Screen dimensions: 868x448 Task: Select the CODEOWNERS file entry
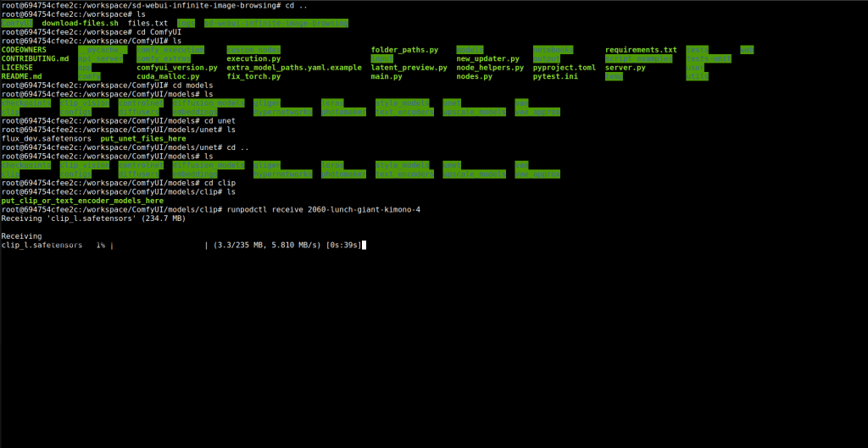[24, 50]
